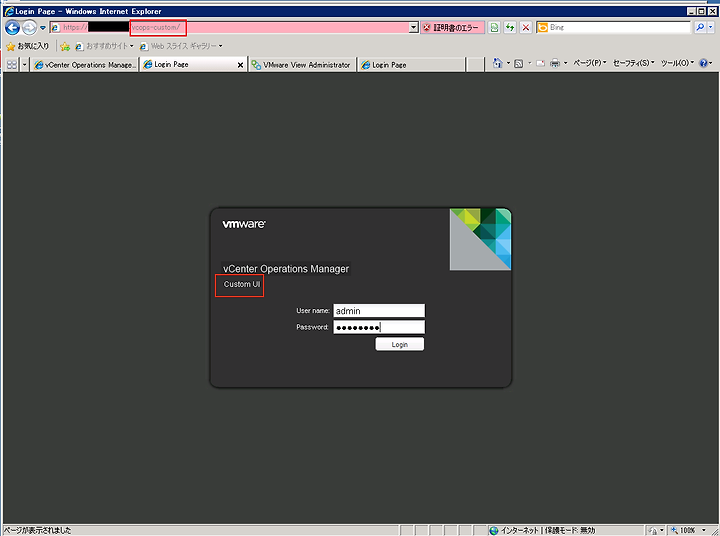Click the empty New Tab button
This screenshot has width=720, height=536.
coord(475,65)
